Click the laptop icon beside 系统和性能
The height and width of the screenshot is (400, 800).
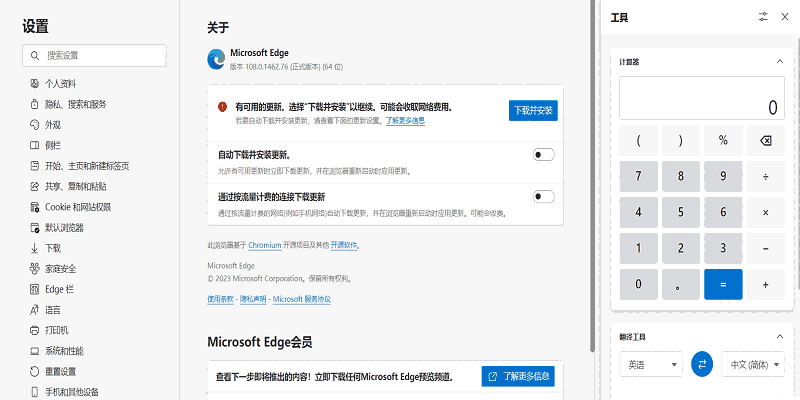tap(35, 351)
